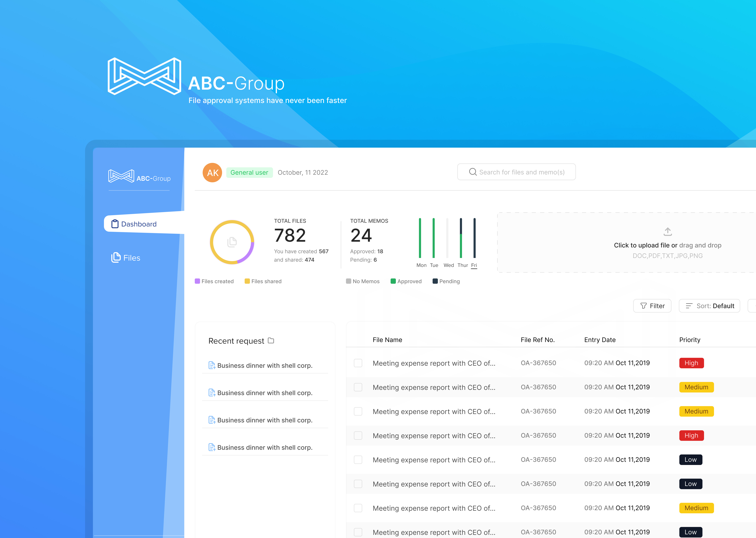The image size is (756, 538).
Task: Click the Medium priority tag in second row
Action: click(696, 387)
